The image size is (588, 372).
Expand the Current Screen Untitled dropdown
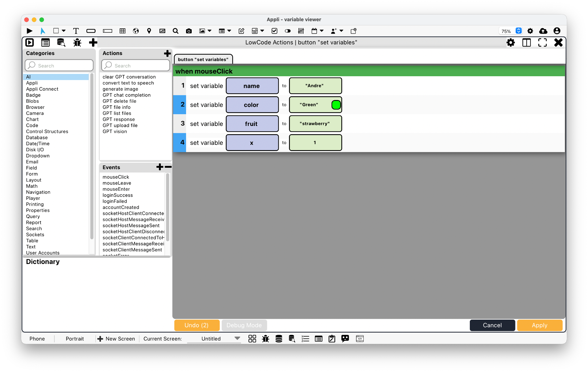click(x=237, y=338)
